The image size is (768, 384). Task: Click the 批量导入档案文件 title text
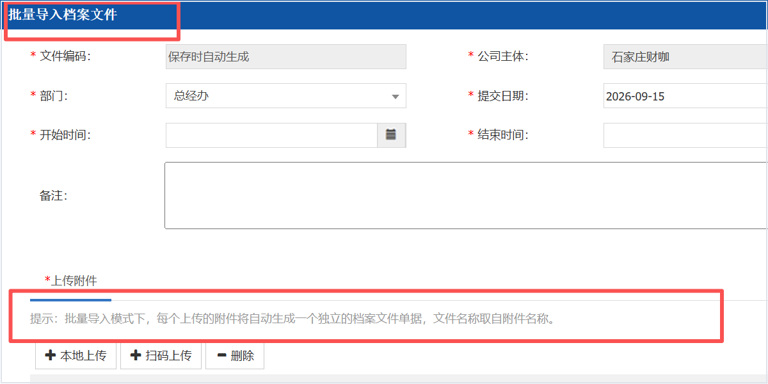62,15
